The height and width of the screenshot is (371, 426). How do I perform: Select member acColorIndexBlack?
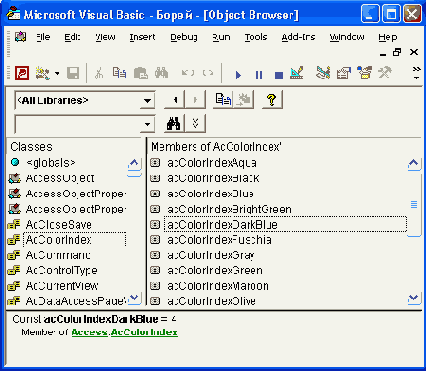click(x=213, y=178)
